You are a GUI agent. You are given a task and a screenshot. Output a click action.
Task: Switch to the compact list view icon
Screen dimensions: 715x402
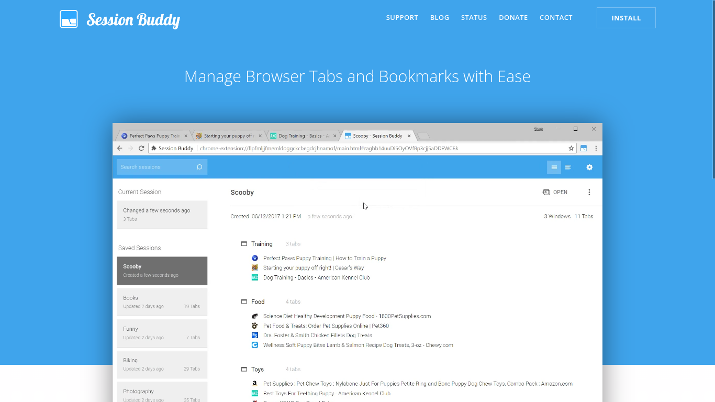[x=568, y=167]
